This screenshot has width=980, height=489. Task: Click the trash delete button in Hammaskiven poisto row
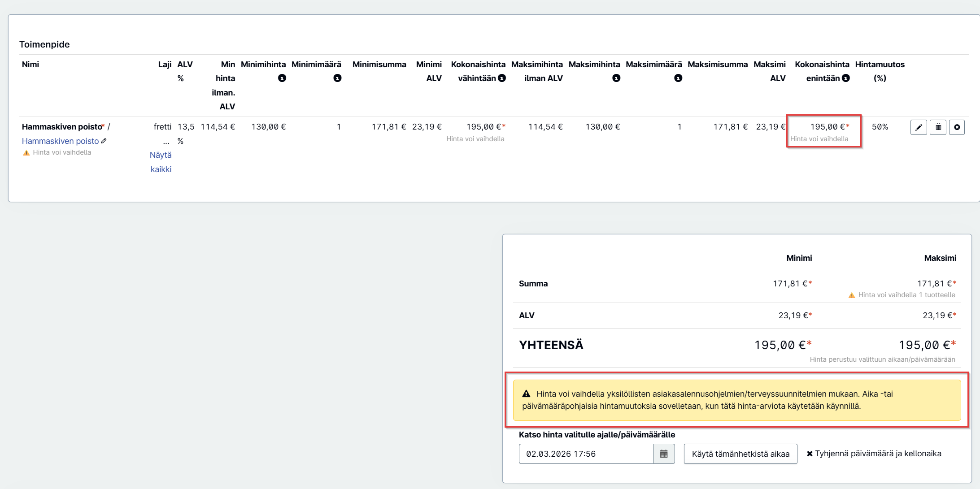[x=938, y=127]
